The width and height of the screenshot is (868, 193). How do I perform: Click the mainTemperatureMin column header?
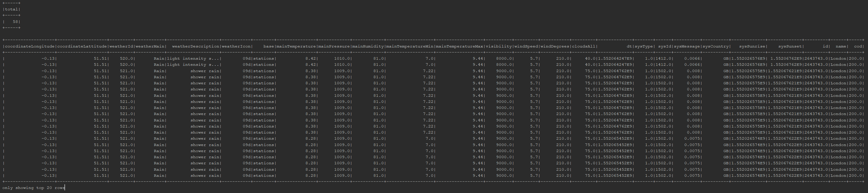click(410, 46)
